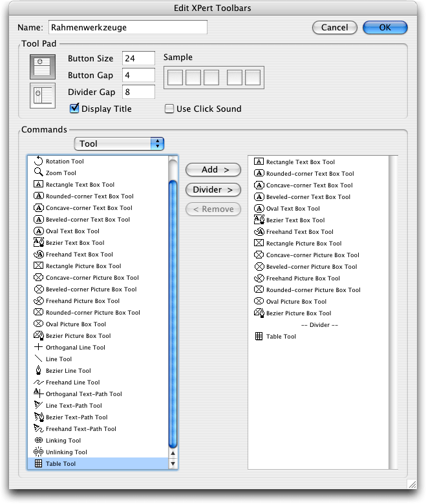This screenshot has height=504, width=426.
Task: Click the Cancel button
Action: click(x=334, y=27)
